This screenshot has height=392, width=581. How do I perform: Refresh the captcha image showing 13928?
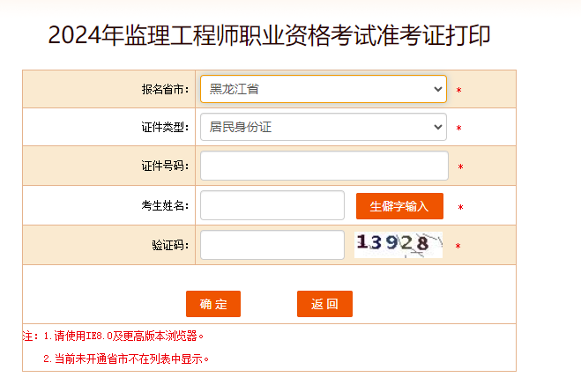[x=398, y=244]
